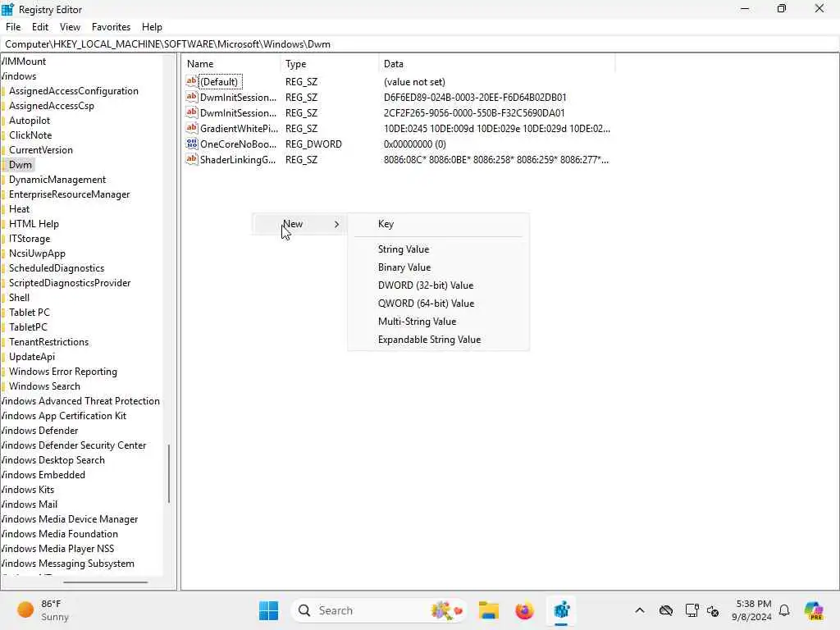The height and width of the screenshot is (630, 840).
Task: Expand the New context submenu entry
Action: point(299,224)
